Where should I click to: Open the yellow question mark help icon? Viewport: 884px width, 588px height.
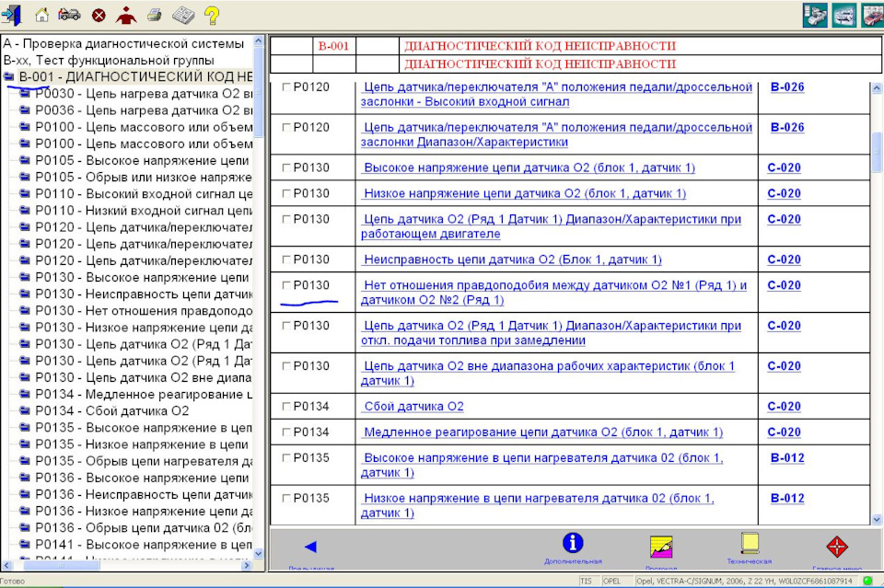click(x=212, y=15)
